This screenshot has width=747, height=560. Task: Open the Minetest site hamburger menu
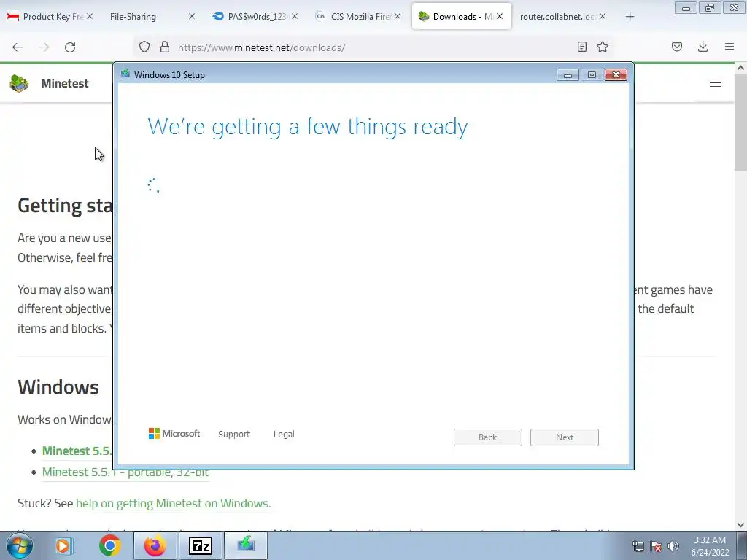click(716, 83)
